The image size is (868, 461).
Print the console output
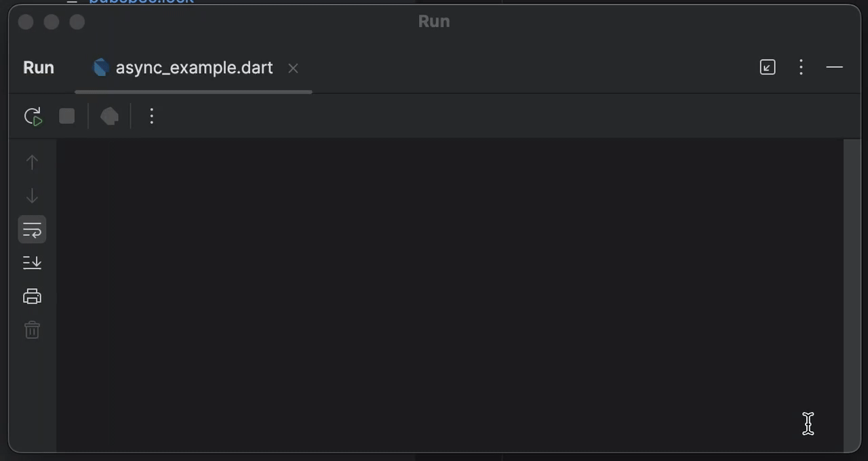32,296
